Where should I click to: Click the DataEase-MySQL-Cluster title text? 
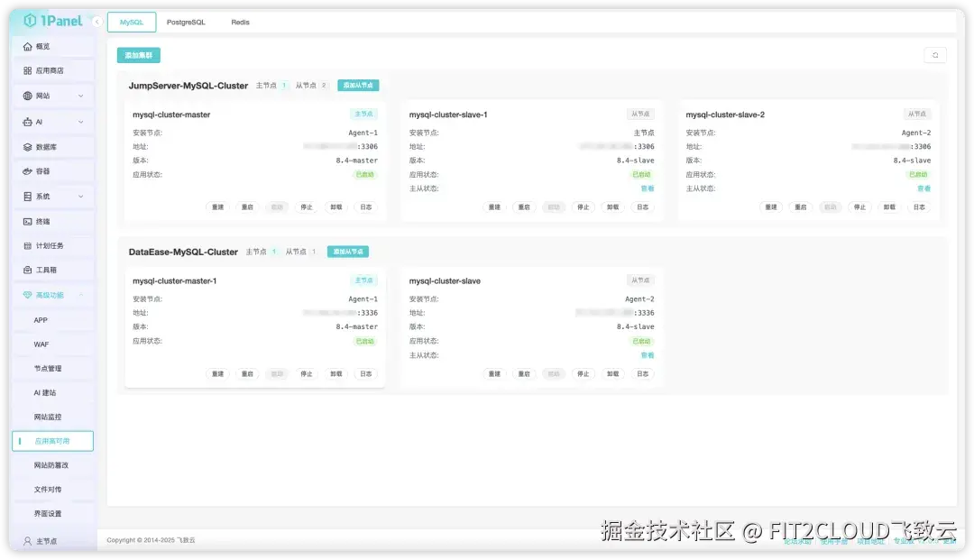point(183,252)
